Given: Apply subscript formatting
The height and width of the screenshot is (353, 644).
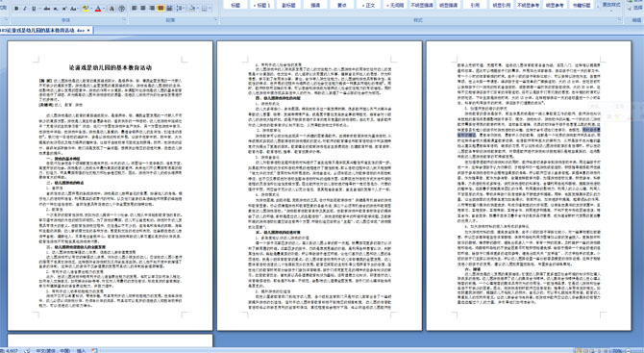Looking at the screenshot, I should [x=56, y=9].
